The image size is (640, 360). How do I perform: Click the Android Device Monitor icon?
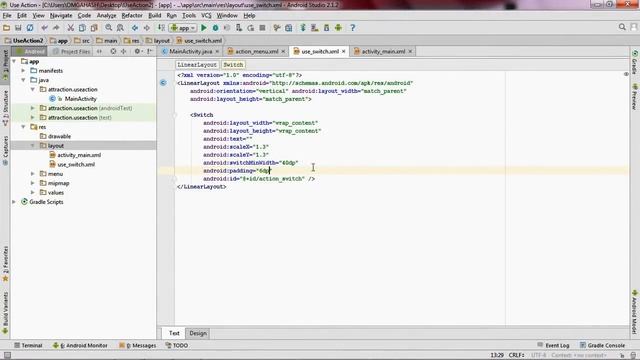(x=338, y=28)
